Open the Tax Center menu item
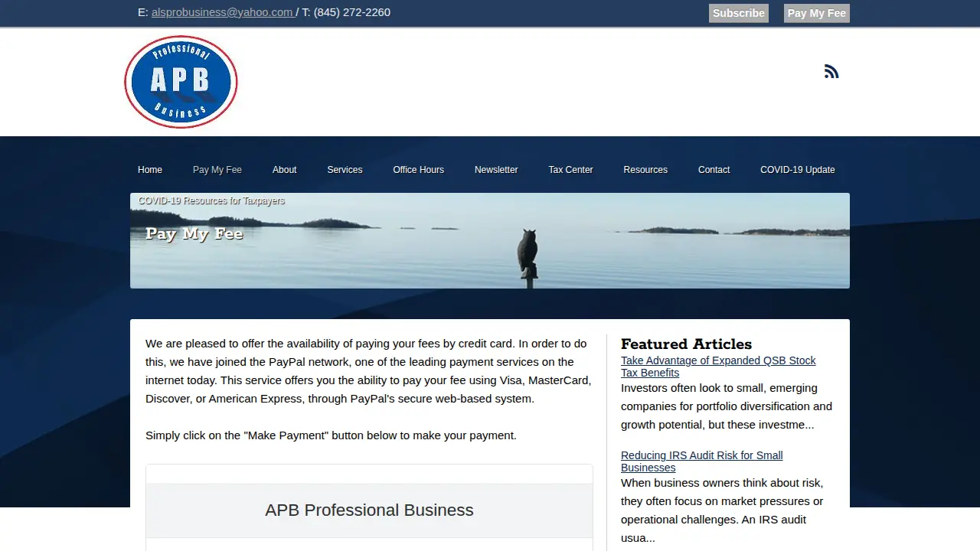Screen dimensions: 980x551 (571, 170)
